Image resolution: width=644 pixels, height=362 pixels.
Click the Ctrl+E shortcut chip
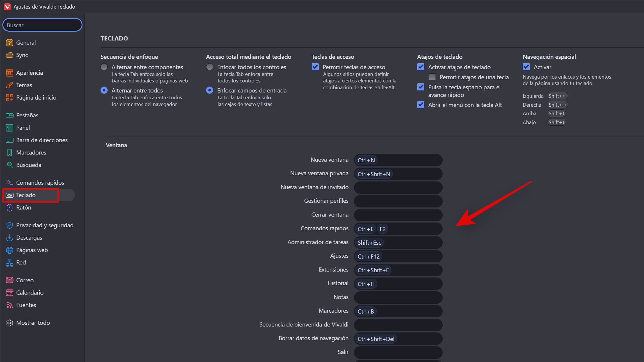coord(365,229)
